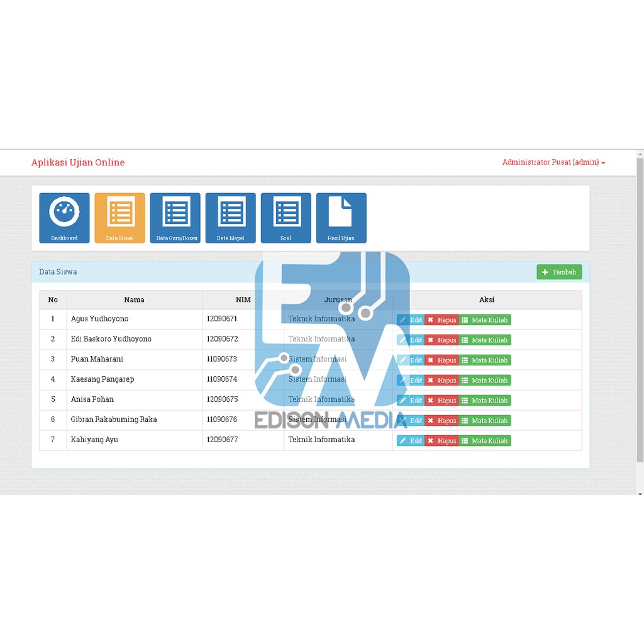Click Hapus for Puan Maharani
This screenshot has height=644, width=644.
(441, 360)
